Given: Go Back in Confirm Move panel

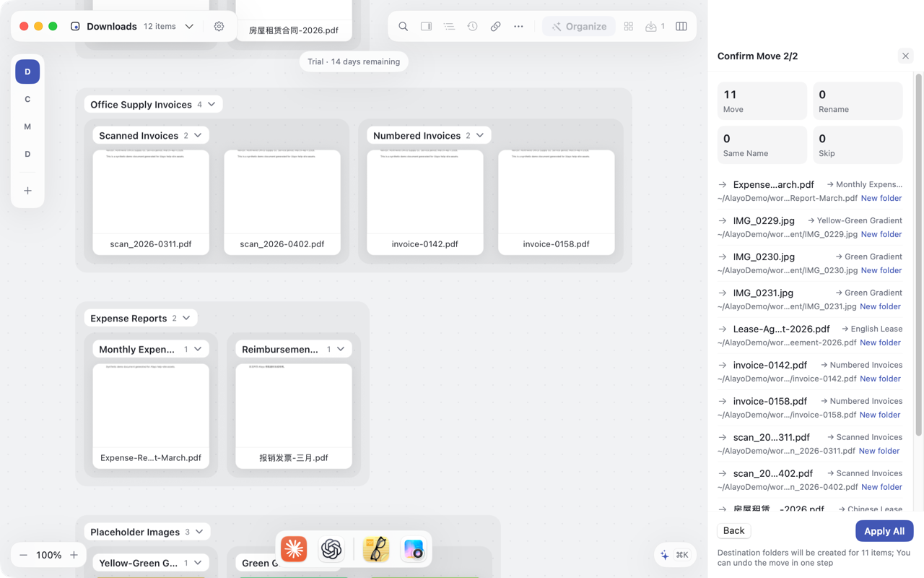Looking at the screenshot, I should coord(733,531).
